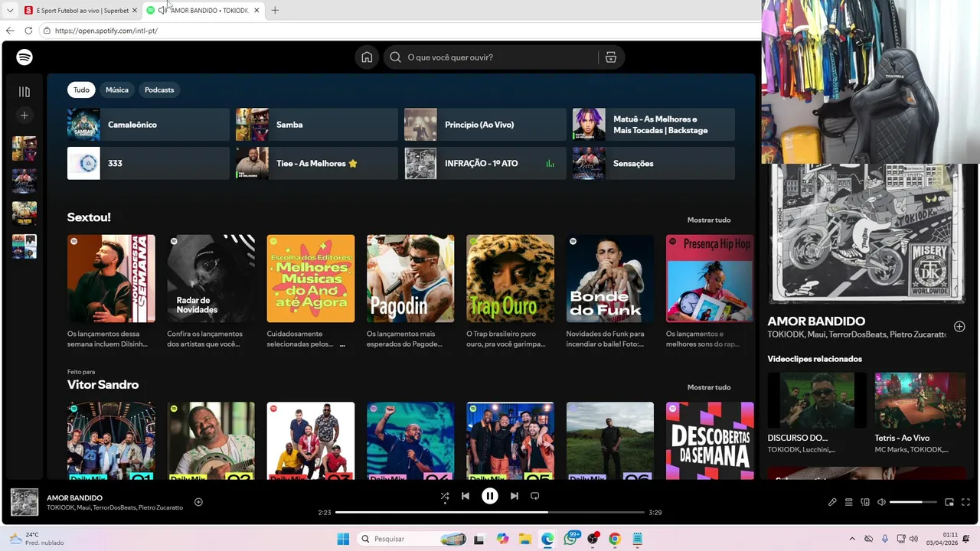Open the Principio (Ao Vivo) tile
Image resolution: width=980 pixels, height=551 pixels.
pos(485,124)
